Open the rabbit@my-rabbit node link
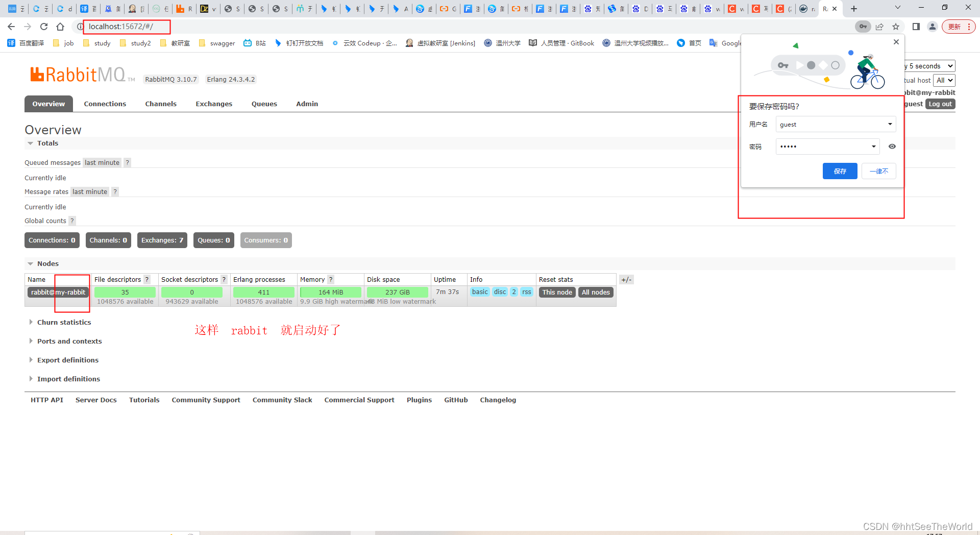 pyautogui.click(x=58, y=293)
